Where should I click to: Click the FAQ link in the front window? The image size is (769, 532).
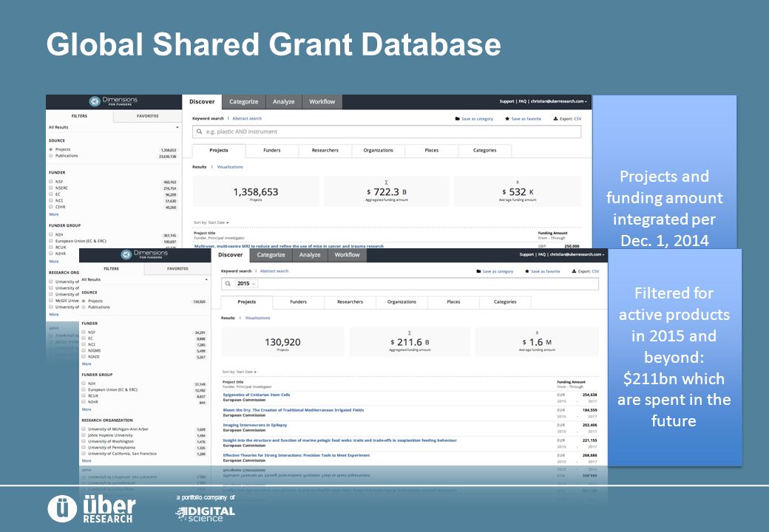541,254
